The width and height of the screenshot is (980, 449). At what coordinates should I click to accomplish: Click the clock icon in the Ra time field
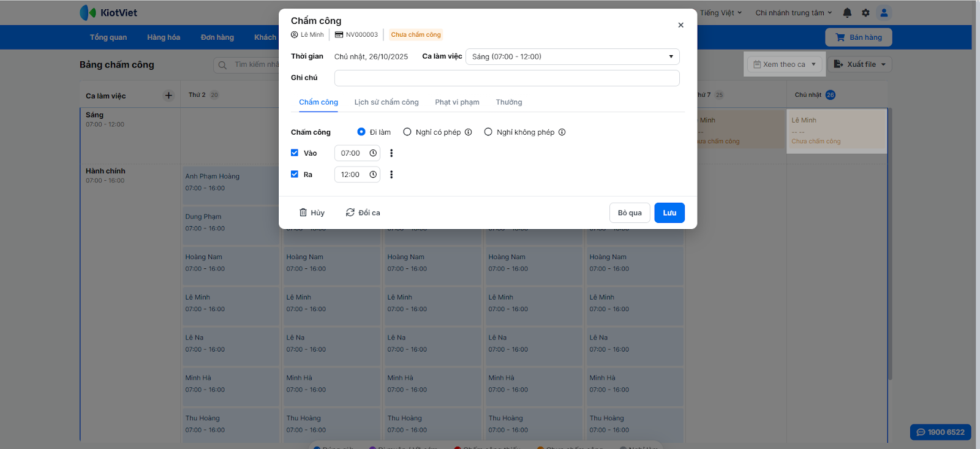point(373,175)
